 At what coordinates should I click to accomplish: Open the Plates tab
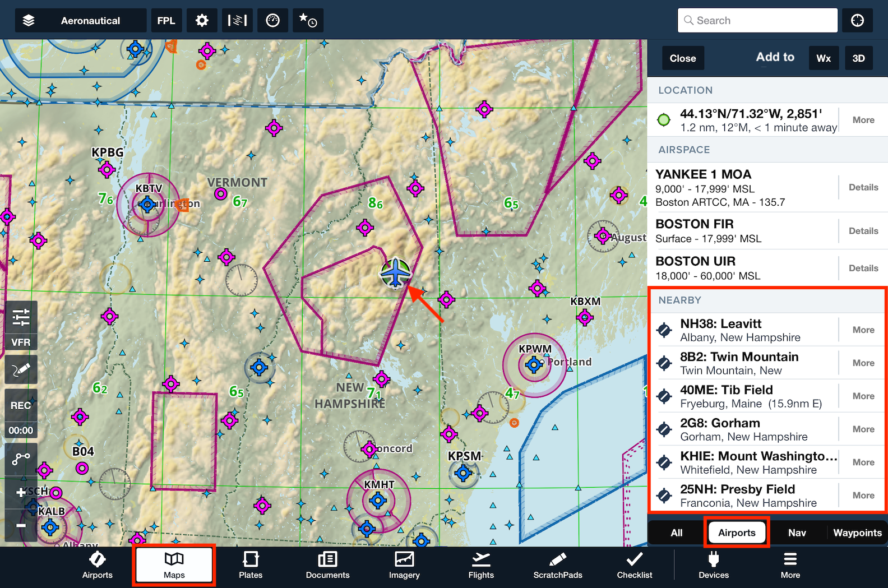point(251,565)
